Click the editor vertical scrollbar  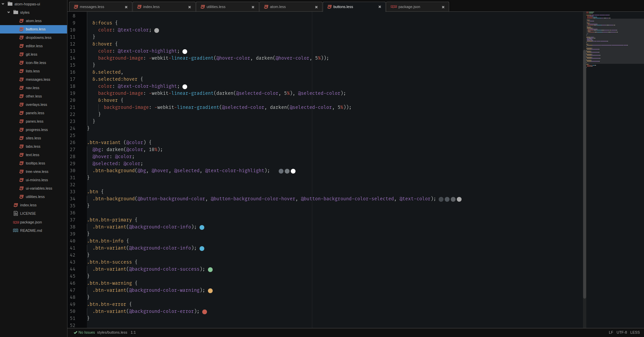(585, 174)
